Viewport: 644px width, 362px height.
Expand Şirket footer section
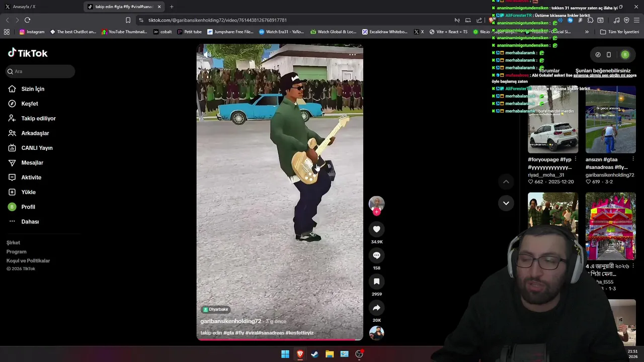13,242
